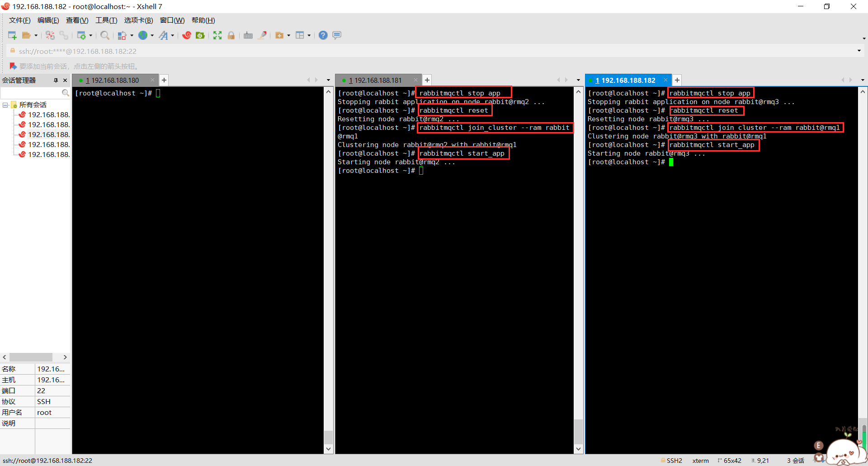Click the keyboard key-mapping icon
868x466 pixels.
coord(248,35)
